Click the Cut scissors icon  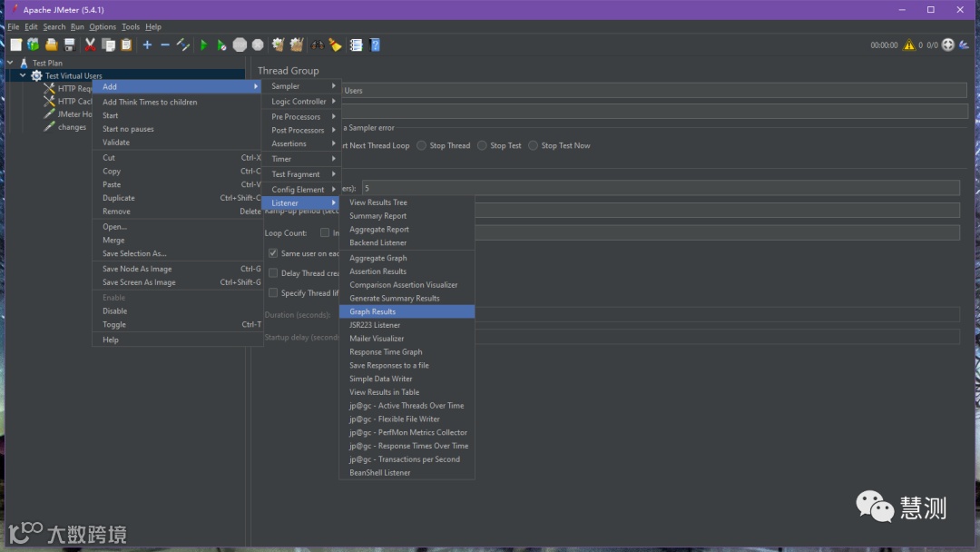click(90, 44)
